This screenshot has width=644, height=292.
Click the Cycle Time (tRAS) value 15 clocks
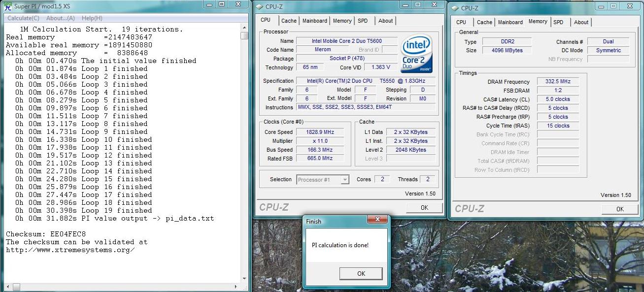(558, 126)
